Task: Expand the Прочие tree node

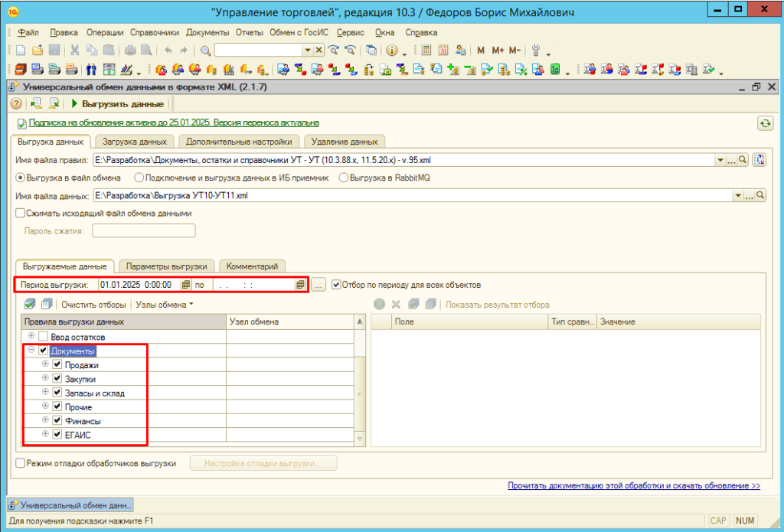Action: (x=45, y=406)
